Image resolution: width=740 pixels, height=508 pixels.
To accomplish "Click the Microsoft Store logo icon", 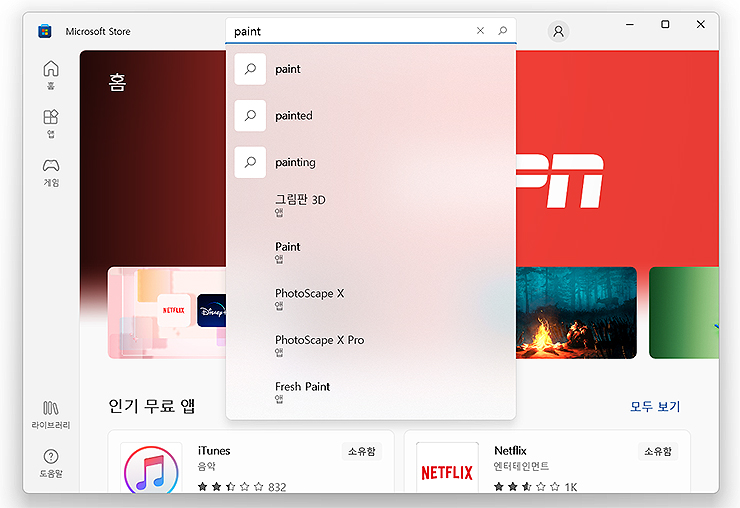I will point(45,32).
